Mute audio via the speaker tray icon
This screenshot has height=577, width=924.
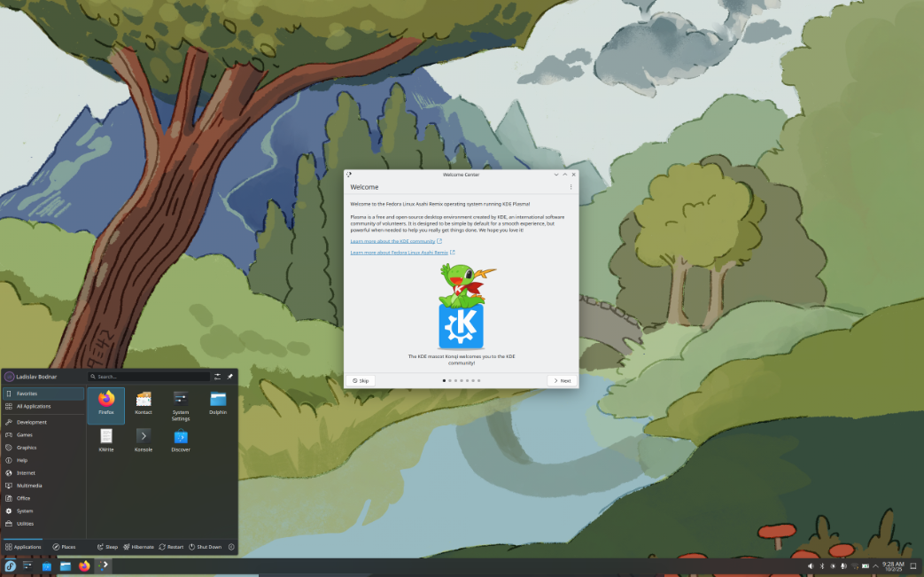point(811,565)
